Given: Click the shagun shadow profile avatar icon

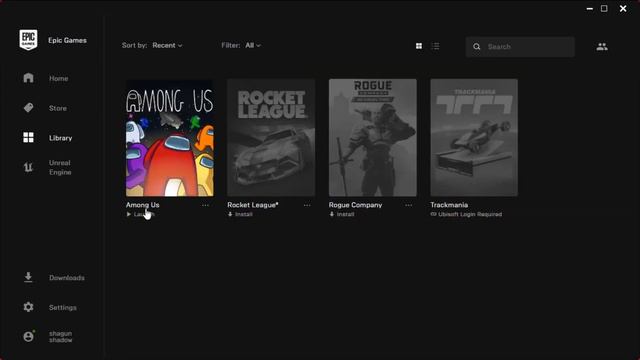Looking at the screenshot, I should (x=28, y=336).
